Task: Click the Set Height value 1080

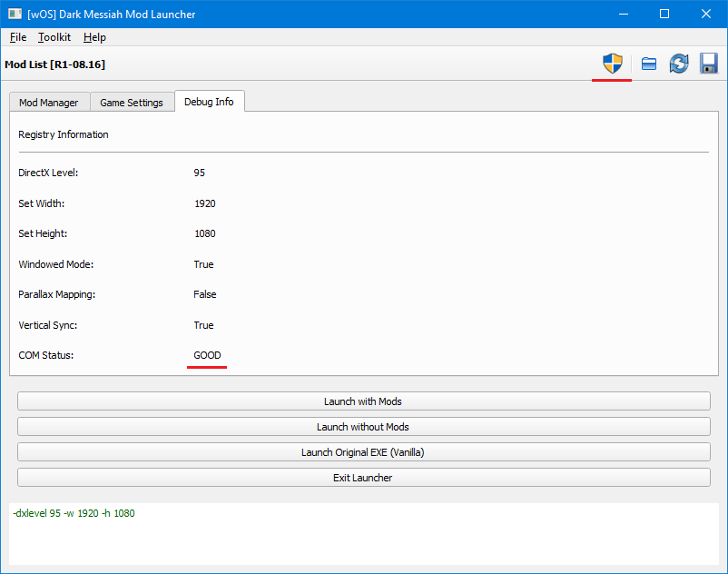Action: pyautogui.click(x=205, y=233)
